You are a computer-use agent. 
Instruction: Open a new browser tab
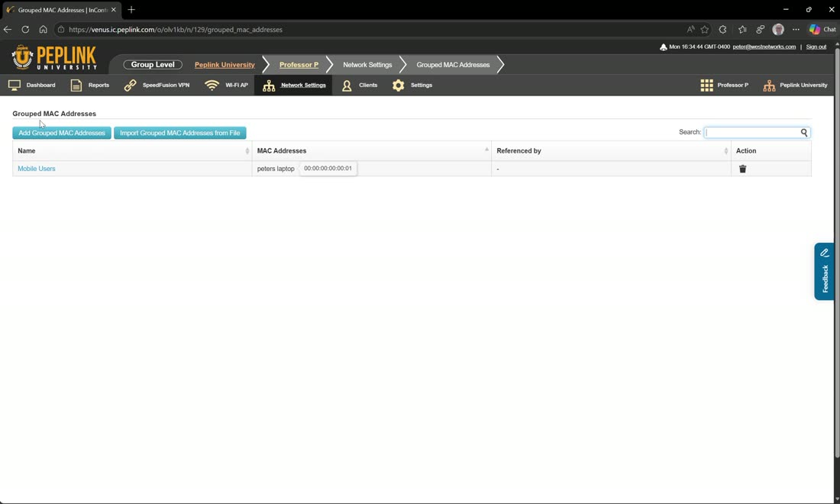pos(131,10)
